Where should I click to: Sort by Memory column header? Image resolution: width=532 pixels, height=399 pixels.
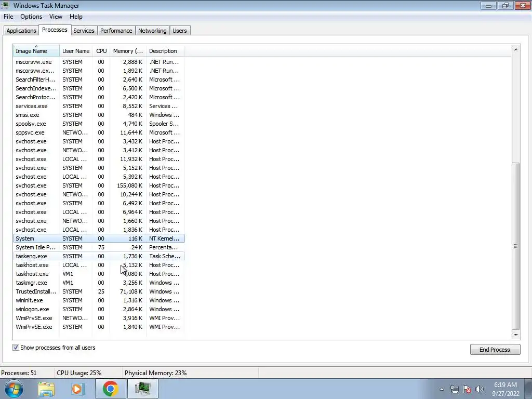click(x=128, y=51)
